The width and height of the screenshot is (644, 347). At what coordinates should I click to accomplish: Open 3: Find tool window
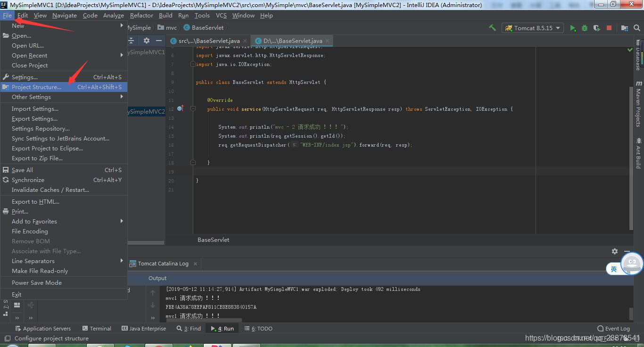click(x=189, y=329)
